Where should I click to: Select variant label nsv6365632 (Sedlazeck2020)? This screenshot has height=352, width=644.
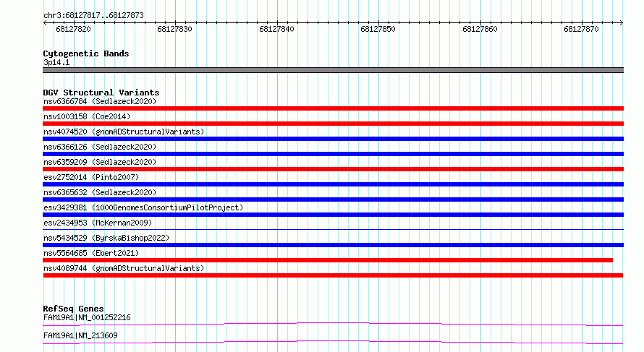click(100, 192)
